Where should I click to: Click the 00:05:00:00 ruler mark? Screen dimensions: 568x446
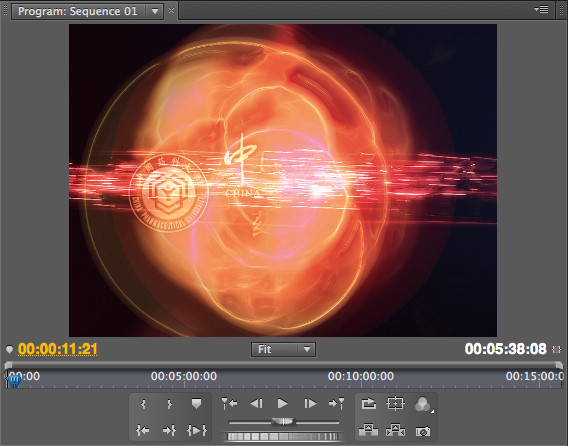pyautogui.click(x=184, y=376)
